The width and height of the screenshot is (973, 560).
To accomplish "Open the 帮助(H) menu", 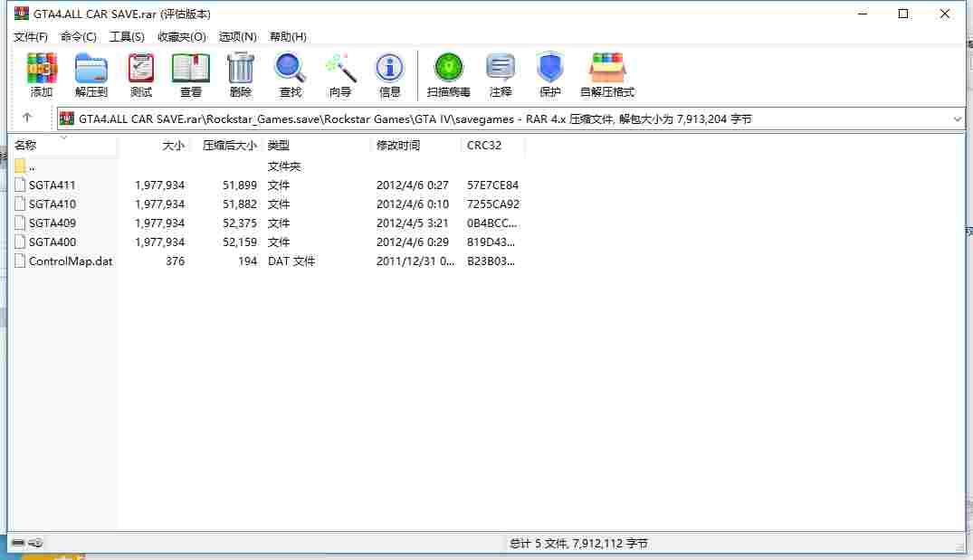I will (288, 36).
